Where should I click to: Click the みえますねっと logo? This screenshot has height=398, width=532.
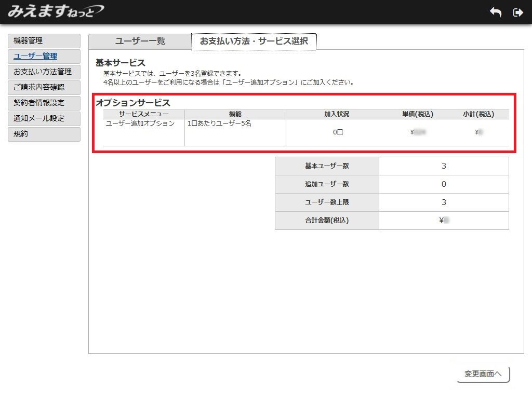click(56, 11)
